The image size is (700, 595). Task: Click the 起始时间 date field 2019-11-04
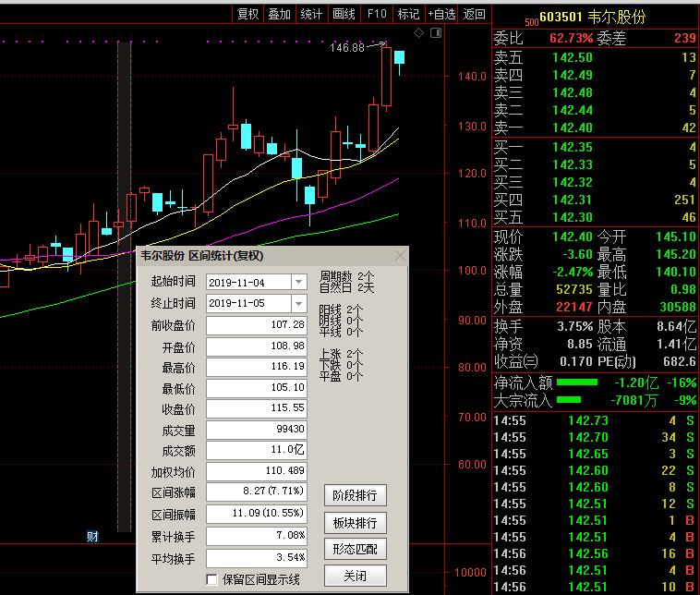(x=248, y=282)
